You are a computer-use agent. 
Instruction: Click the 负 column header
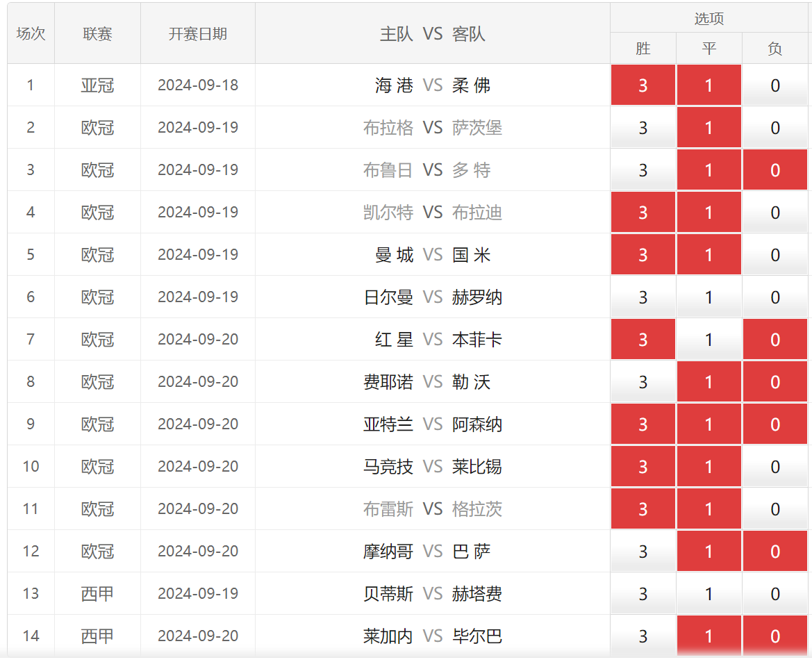774,49
